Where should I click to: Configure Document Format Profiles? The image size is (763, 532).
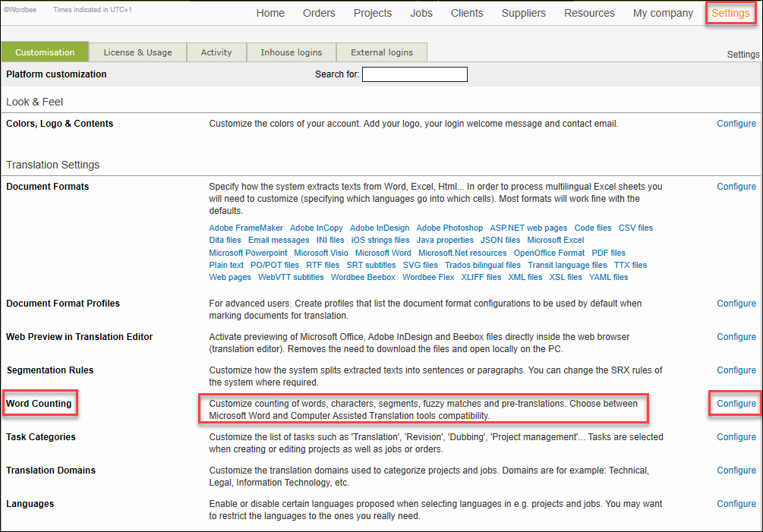(736, 304)
